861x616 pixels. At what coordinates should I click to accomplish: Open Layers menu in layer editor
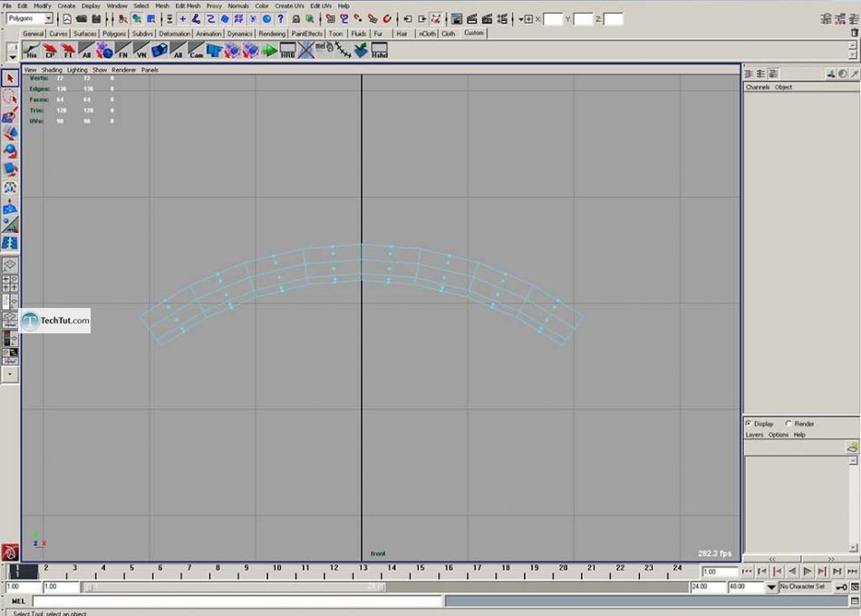[x=754, y=434]
